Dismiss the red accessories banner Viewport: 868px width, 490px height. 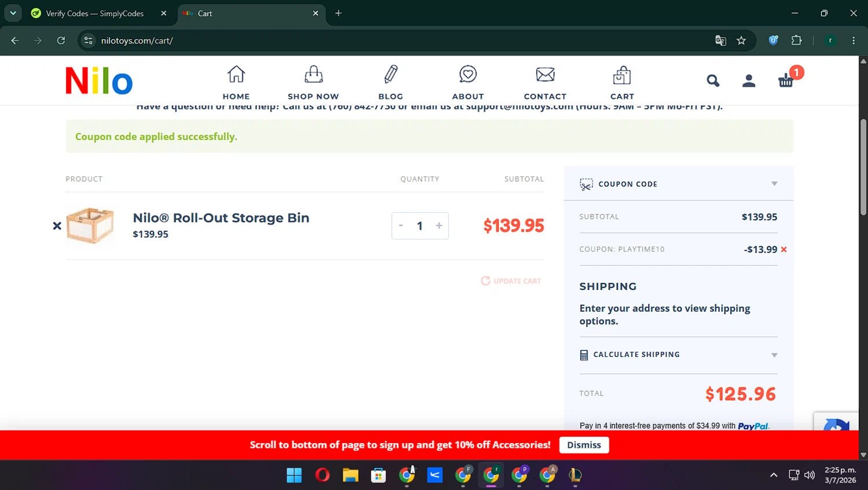tap(584, 445)
